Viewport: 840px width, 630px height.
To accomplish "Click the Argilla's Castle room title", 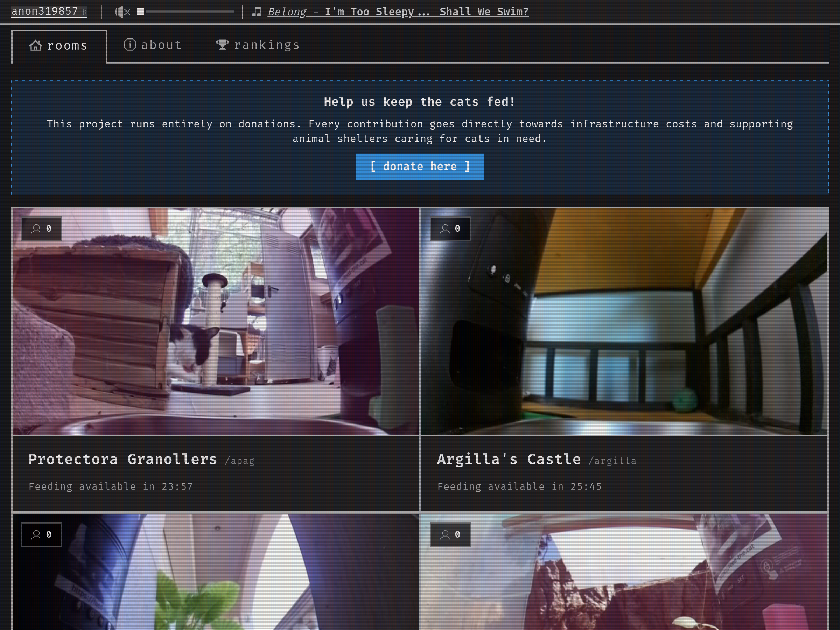I will coord(509,460).
